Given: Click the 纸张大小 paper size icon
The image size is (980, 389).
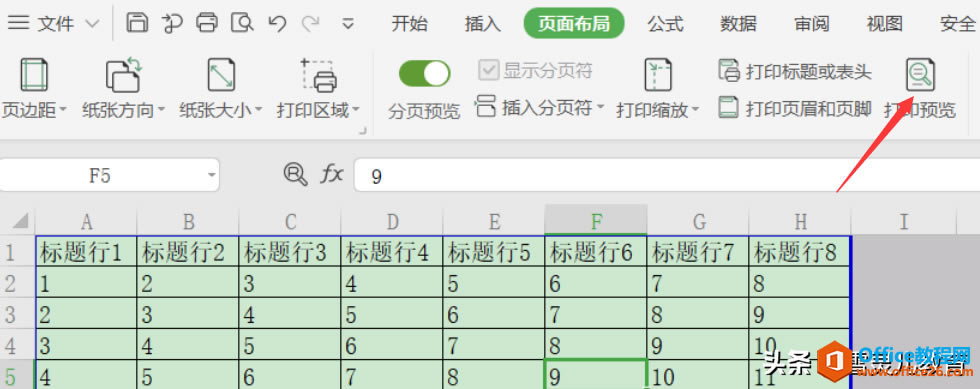Looking at the screenshot, I should [221, 75].
